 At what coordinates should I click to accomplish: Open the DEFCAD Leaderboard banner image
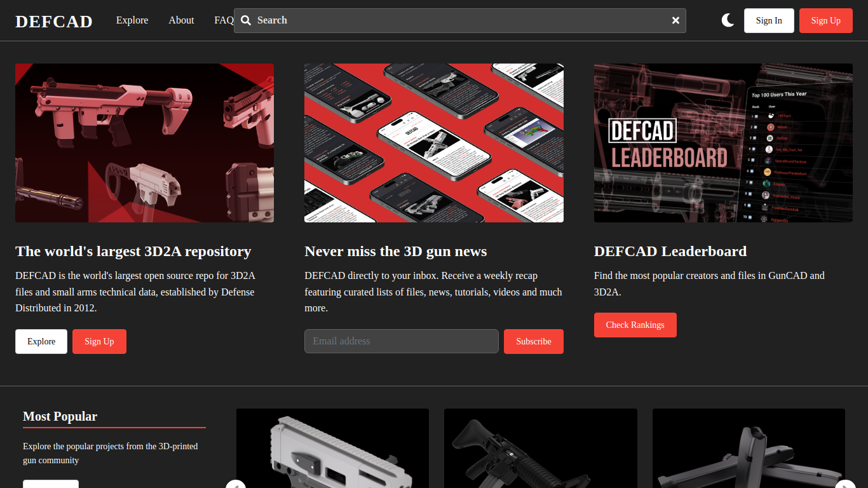(723, 143)
